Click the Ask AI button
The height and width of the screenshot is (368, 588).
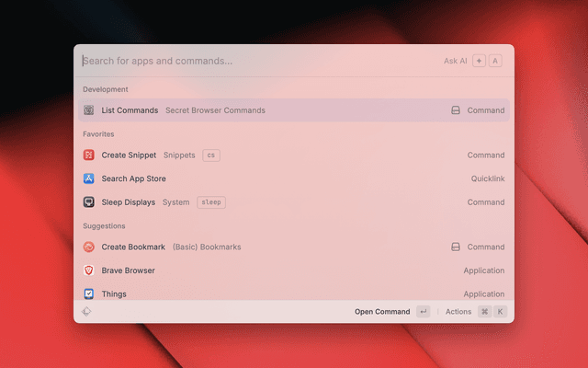pos(473,61)
